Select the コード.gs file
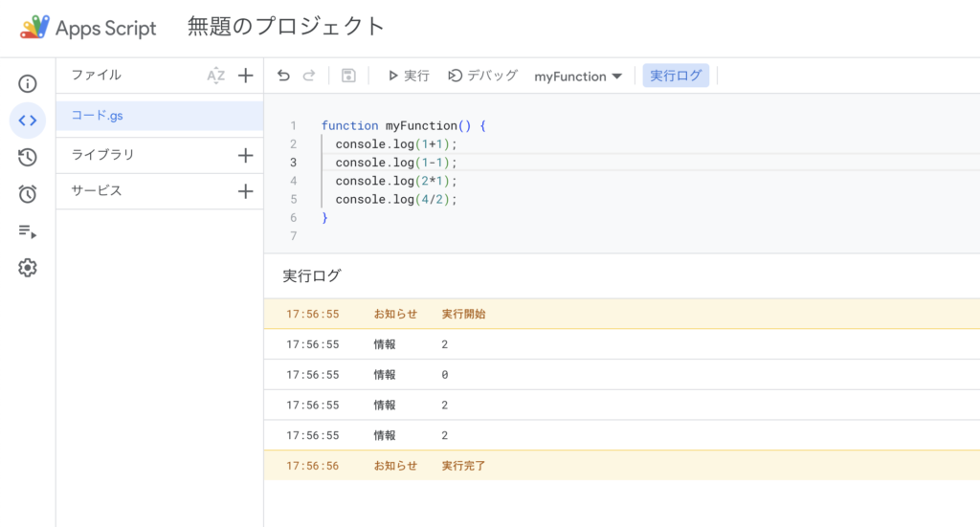The width and height of the screenshot is (980, 527). click(x=98, y=116)
